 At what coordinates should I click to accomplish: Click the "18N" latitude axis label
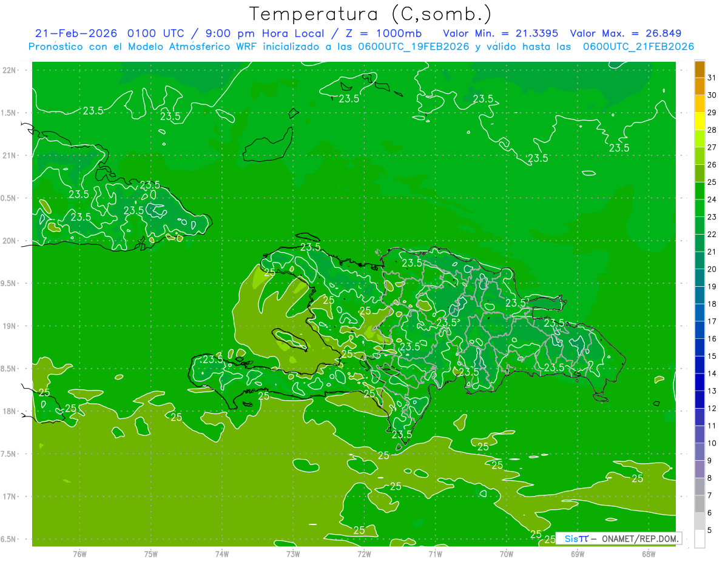pos(8,411)
